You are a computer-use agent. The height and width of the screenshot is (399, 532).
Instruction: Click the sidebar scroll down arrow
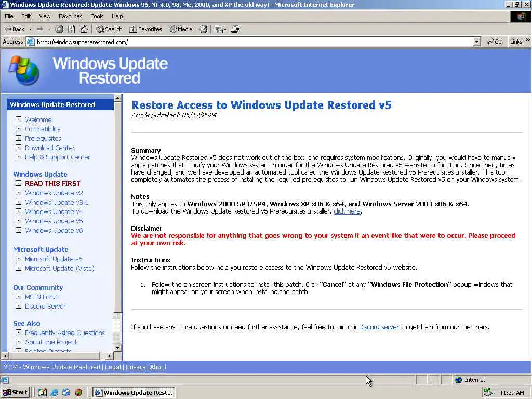pyautogui.click(x=118, y=348)
